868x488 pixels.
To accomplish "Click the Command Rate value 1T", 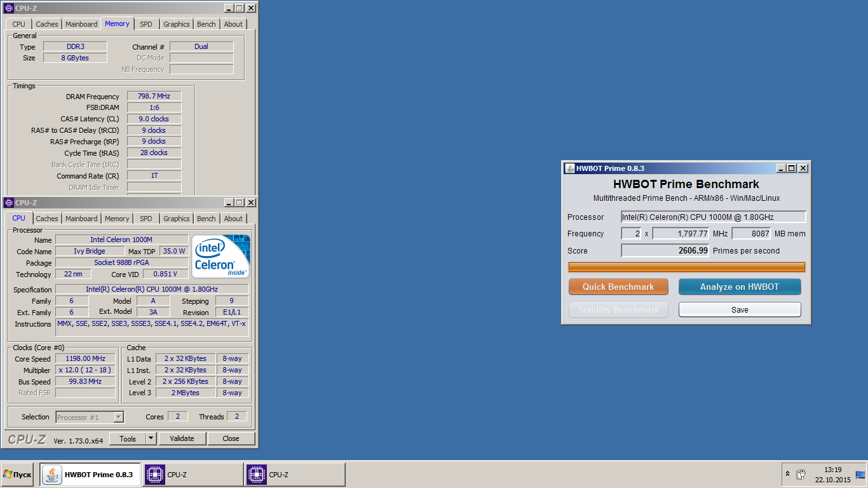I will 154,175.
